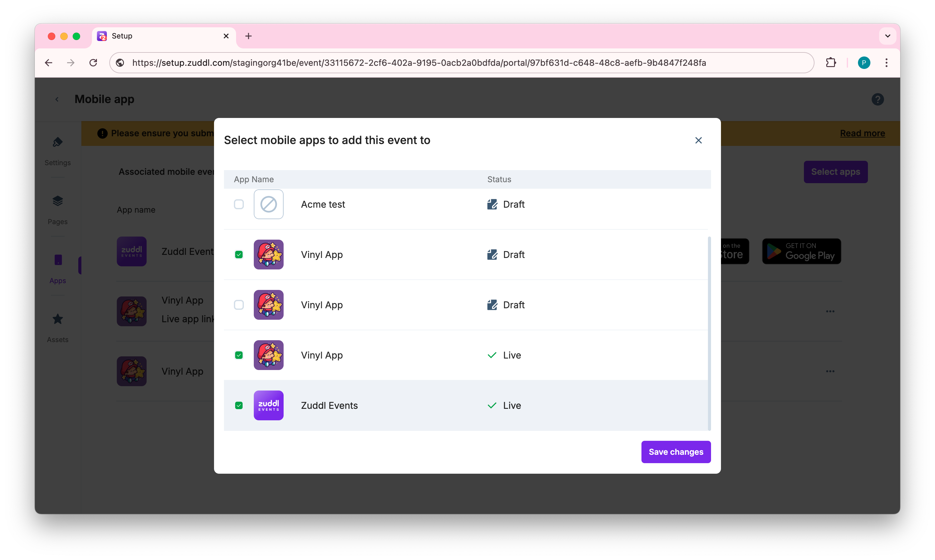The width and height of the screenshot is (935, 560).
Task: Click the Zuddl Events app icon in dialog
Action: [x=268, y=405]
